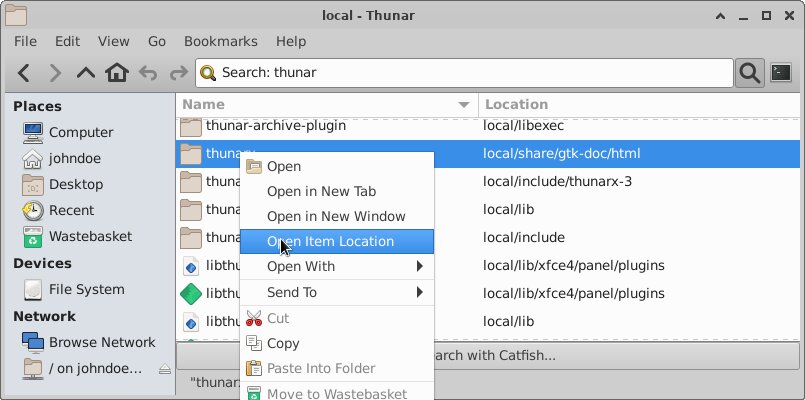Click the redo arrow in toolbar
This screenshot has width=805, height=400.
179,73
